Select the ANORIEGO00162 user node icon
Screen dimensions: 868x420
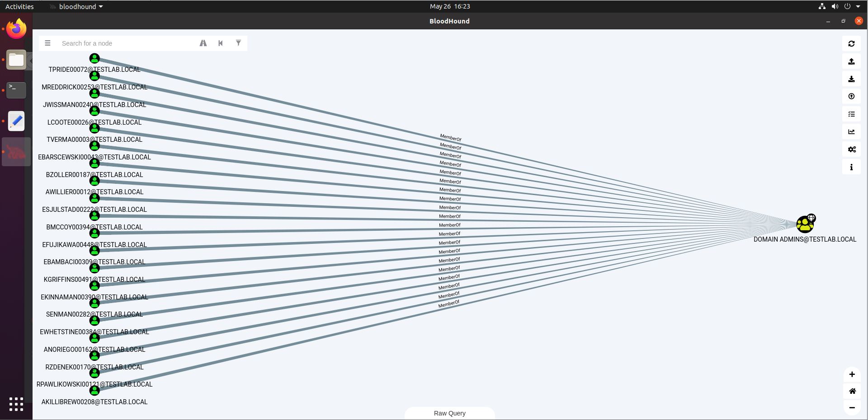click(94, 338)
